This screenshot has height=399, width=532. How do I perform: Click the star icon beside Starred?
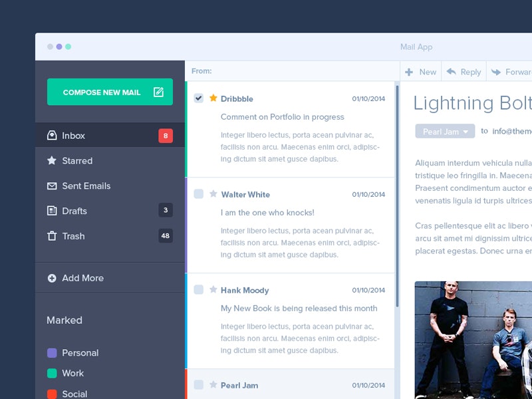tap(52, 160)
